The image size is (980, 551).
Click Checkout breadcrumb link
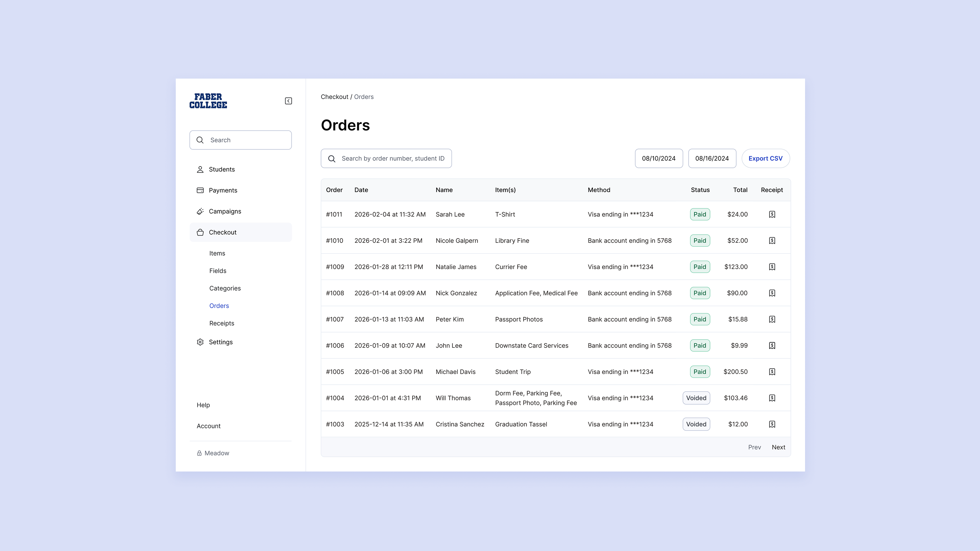tap(334, 97)
